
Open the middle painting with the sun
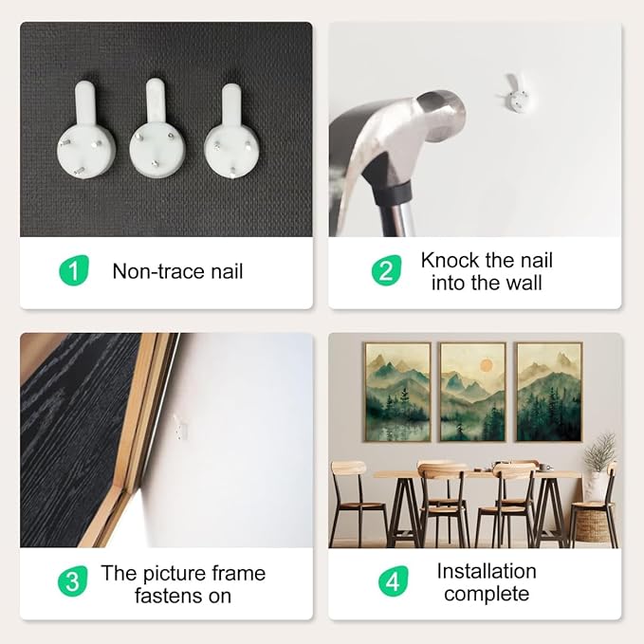pos(473,393)
